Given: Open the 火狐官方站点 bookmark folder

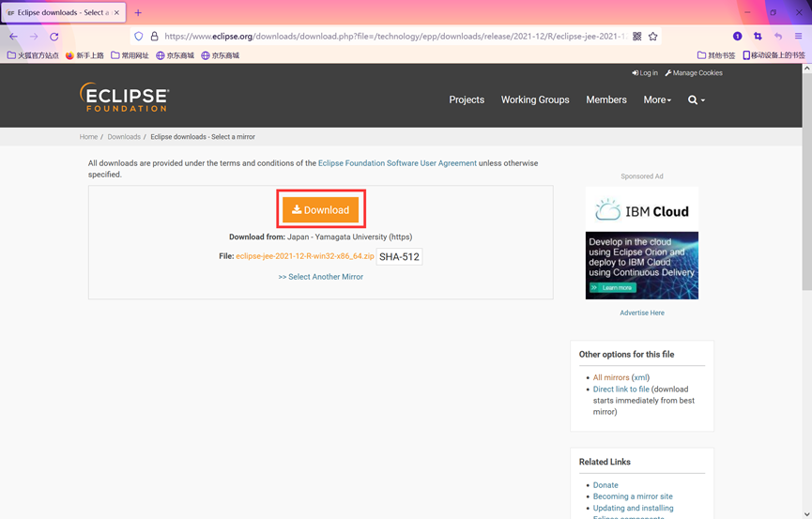Looking at the screenshot, I should point(33,55).
